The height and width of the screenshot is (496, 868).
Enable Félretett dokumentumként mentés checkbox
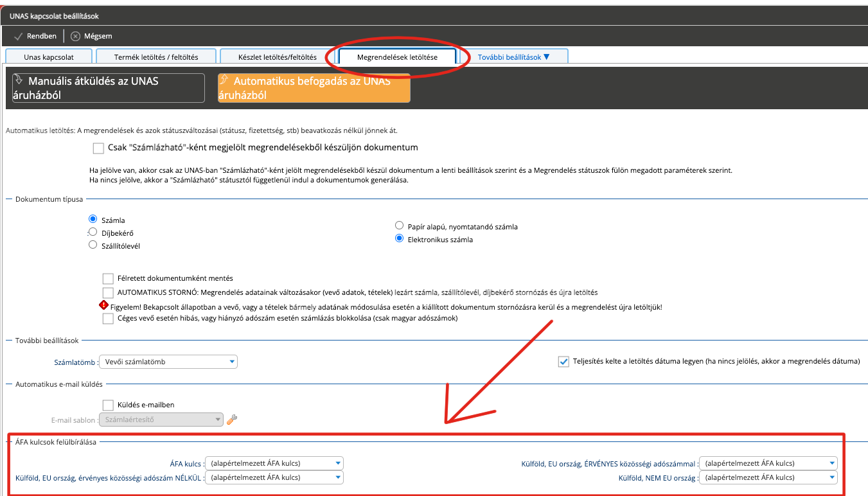[x=108, y=279]
